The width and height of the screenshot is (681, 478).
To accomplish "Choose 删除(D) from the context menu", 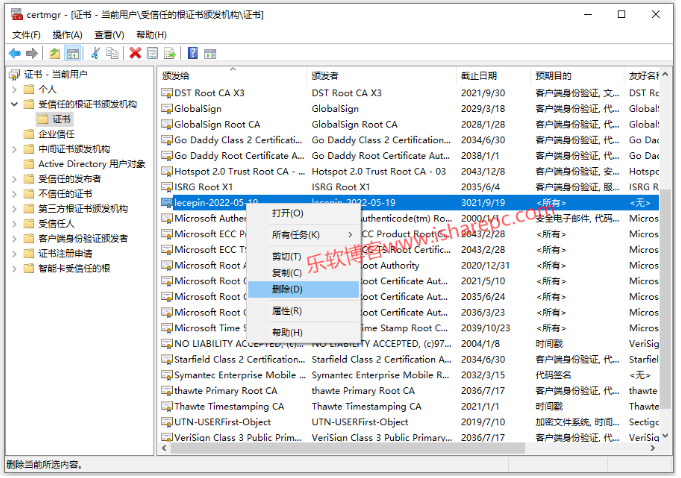I will (x=288, y=289).
